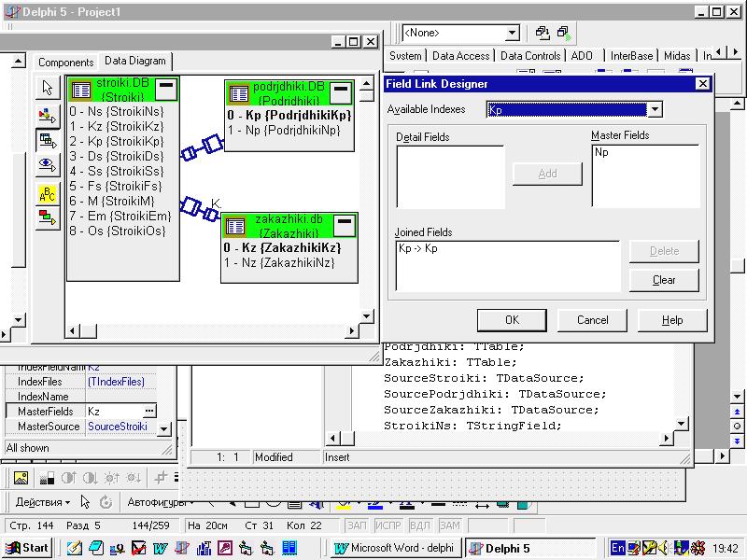Open Help for Field Link Designer

click(672, 320)
